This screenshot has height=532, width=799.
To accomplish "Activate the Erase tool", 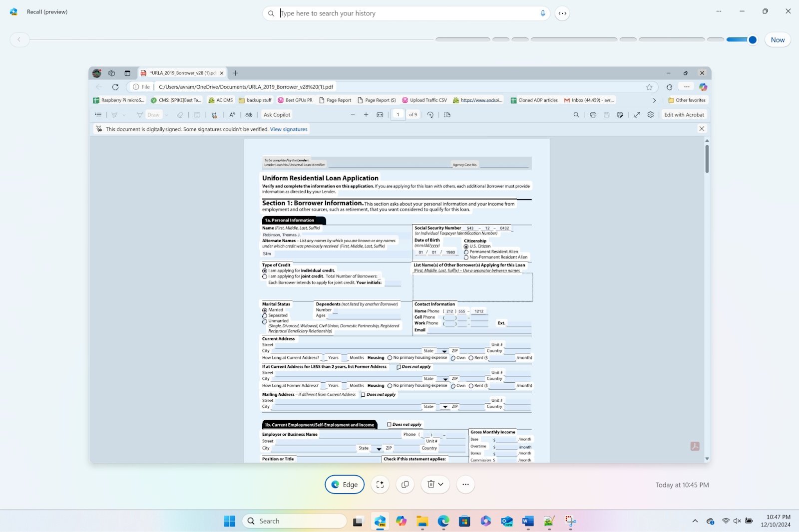I will (180, 115).
